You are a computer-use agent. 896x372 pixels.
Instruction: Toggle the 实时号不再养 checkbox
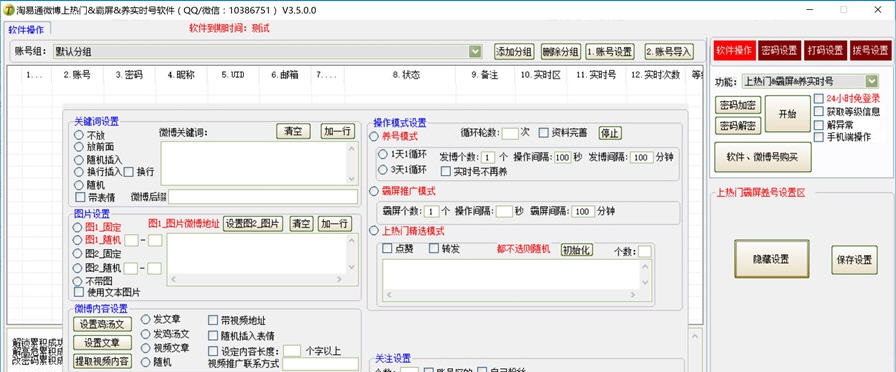coord(446,171)
